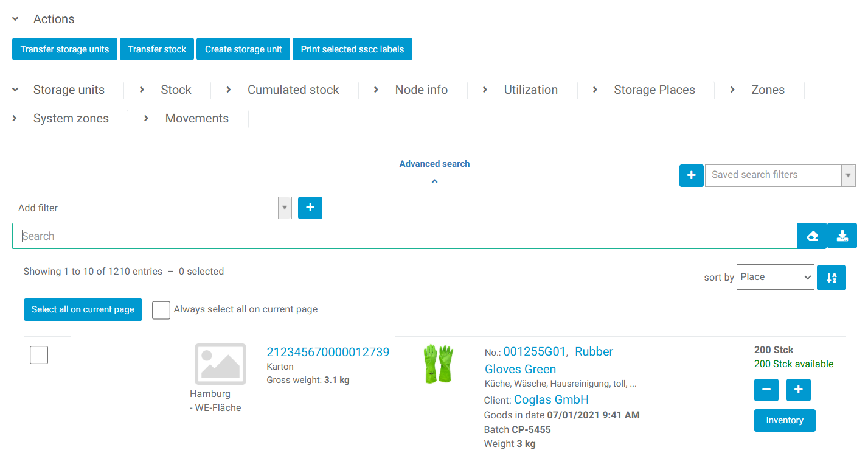The height and width of the screenshot is (464, 868).
Task: Click Select all on current page
Action: (83, 309)
